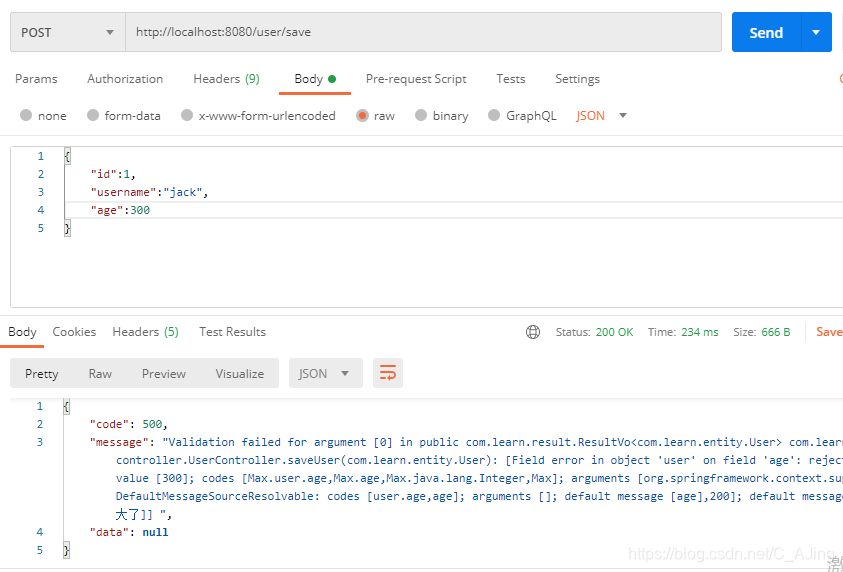Image resolution: width=843 pixels, height=572 pixels.
Task: Switch to the response Body tab
Action: tap(22, 332)
